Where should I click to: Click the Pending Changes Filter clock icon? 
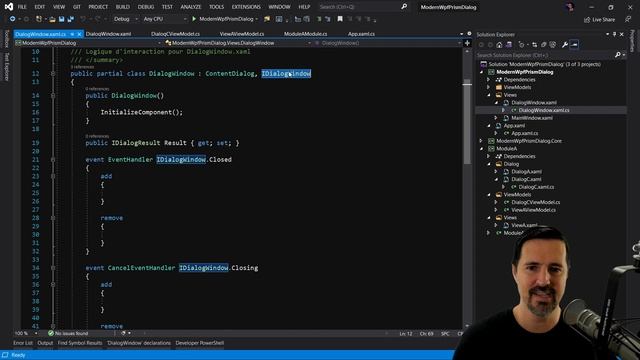coord(521,44)
